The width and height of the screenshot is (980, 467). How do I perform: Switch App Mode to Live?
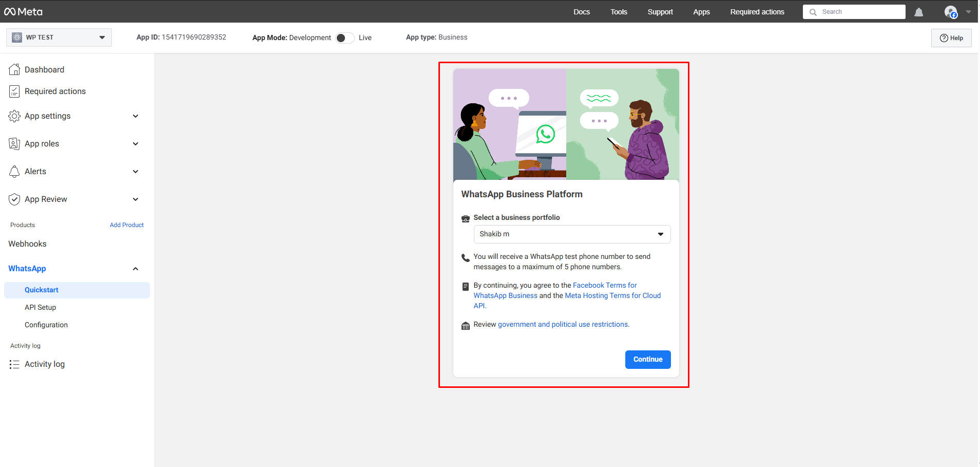344,38
